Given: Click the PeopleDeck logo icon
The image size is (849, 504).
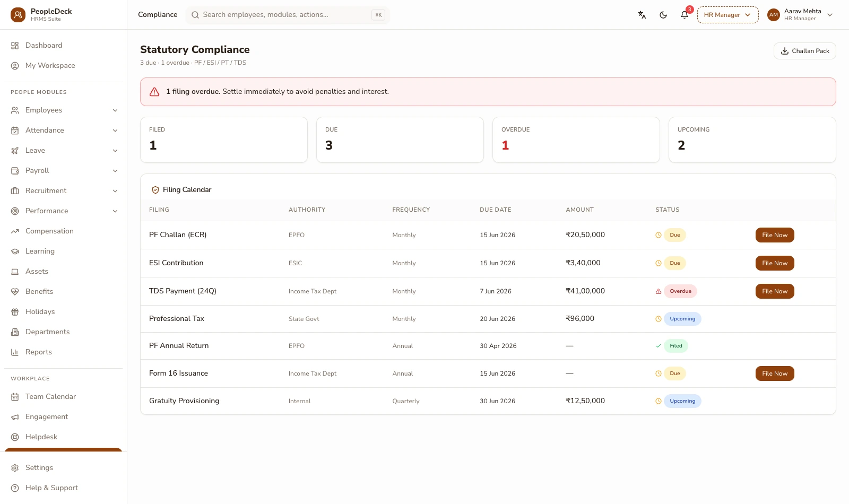Looking at the screenshot, I should pos(18,15).
